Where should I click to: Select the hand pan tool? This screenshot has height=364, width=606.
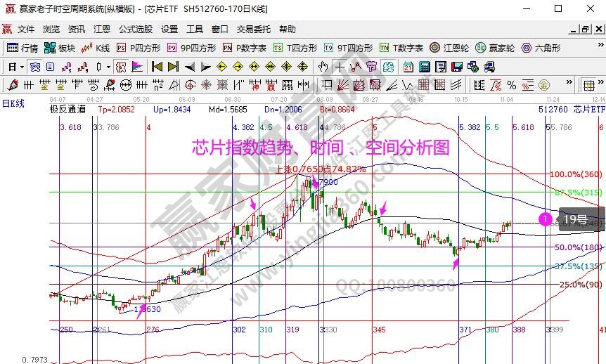pyautogui.click(x=323, y=67)
